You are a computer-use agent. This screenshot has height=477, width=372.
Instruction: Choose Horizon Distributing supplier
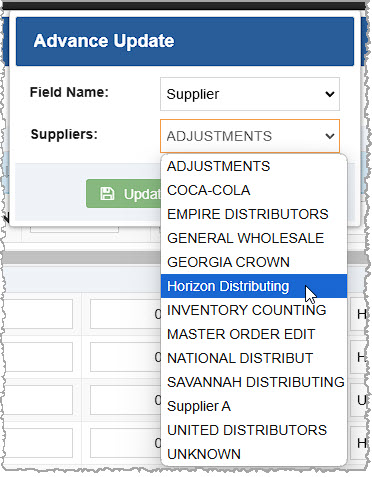254,286
